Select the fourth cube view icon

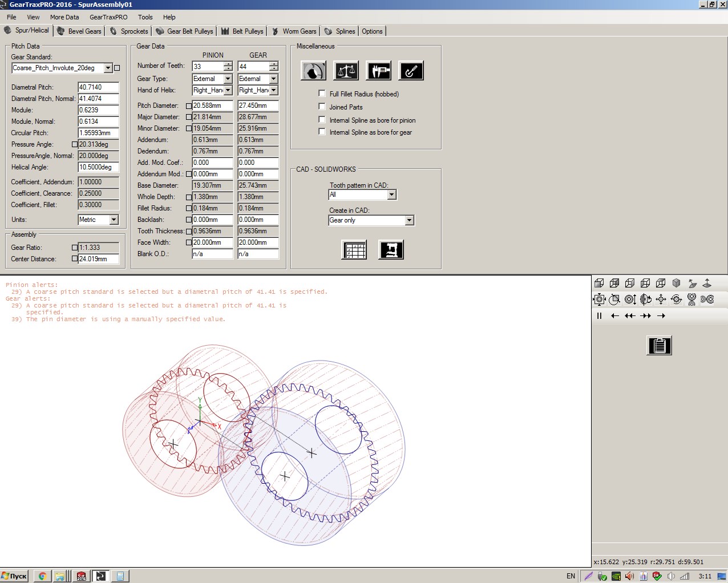pyautogui.click(x=645, y=283)
